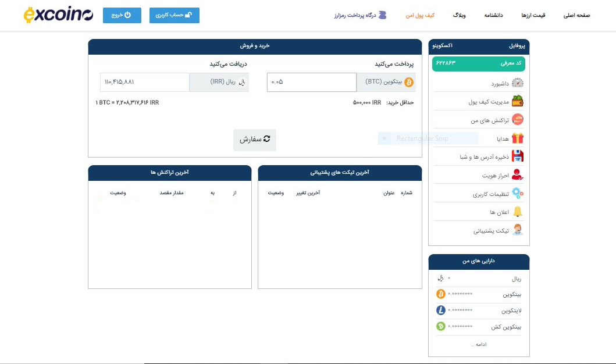The image size is (616, 364).
Task: Click the وضعیت column in transactions table
Action: pyautogui.click(x=118, y=193)
